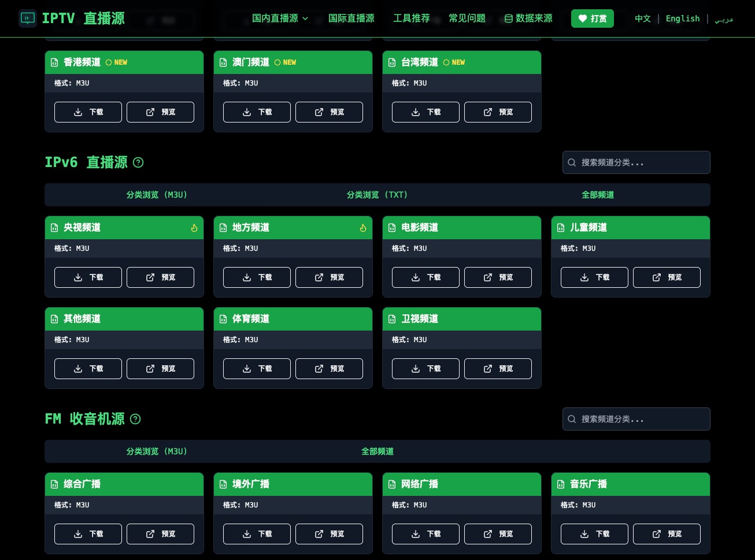Open the 工具推荐 menu item
Viewport: 755px width, 560px height.
(x=412, y=18)
